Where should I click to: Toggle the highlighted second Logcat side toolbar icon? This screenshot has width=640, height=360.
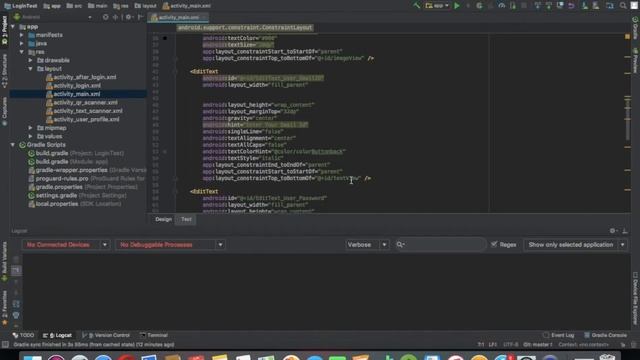tap(16, 270)
